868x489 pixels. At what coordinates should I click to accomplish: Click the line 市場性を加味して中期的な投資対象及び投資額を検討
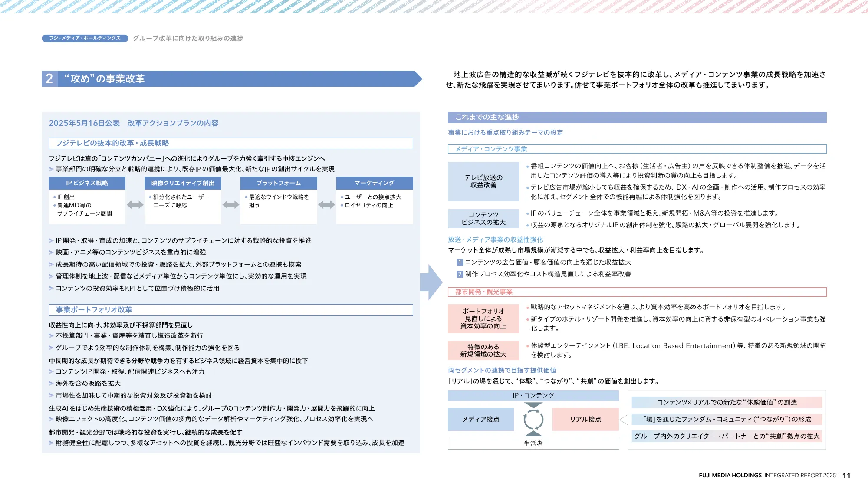[131, 396]
